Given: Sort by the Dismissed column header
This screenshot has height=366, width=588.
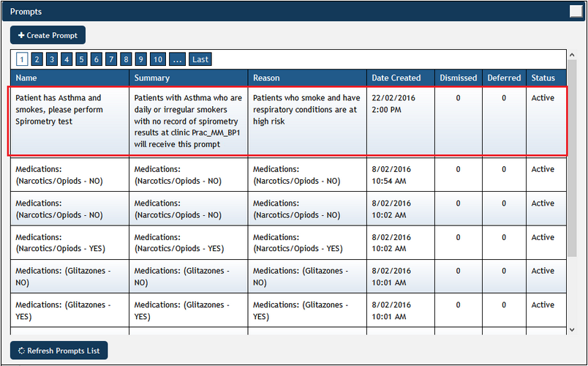Looking at the screenshot, I should point(459,78).
